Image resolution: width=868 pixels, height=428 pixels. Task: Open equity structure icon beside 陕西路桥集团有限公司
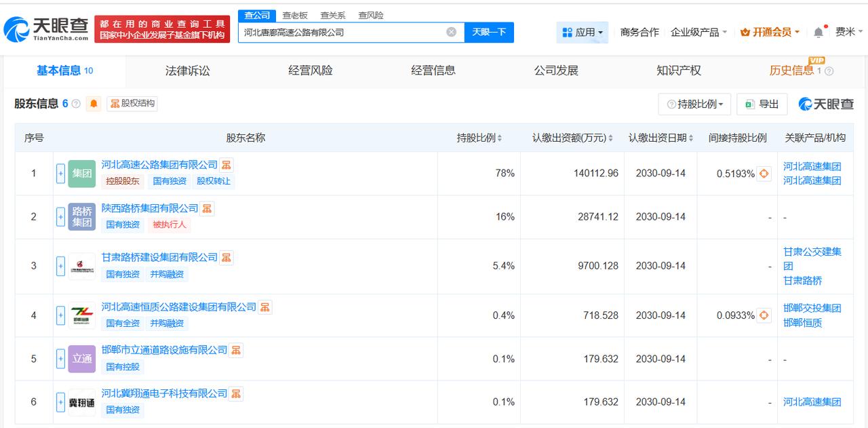point(207,208)
